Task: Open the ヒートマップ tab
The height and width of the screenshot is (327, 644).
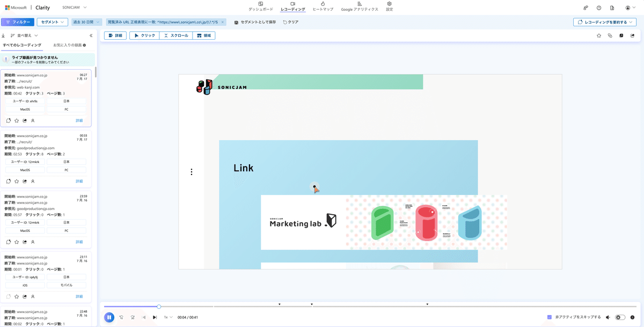Action: 323,6
